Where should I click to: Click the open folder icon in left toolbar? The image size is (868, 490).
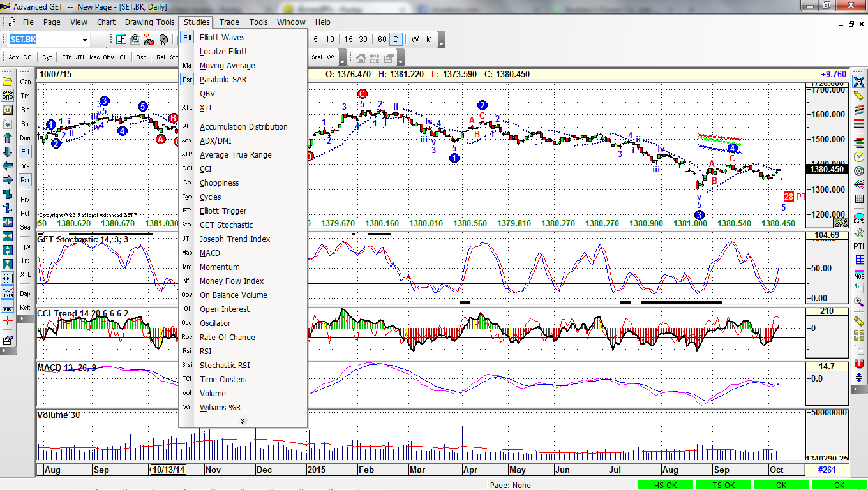(x=8, y=82)
